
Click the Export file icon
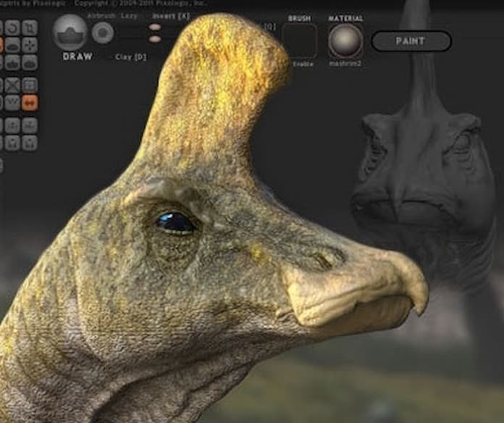[x=30, y=143]
